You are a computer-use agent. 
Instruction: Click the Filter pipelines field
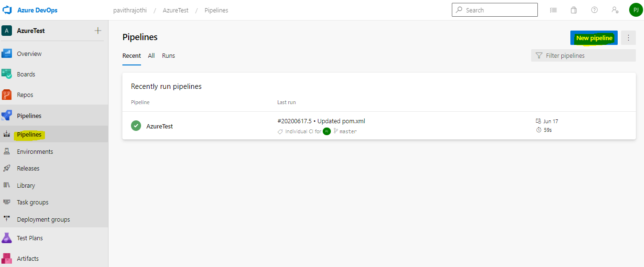583,55
